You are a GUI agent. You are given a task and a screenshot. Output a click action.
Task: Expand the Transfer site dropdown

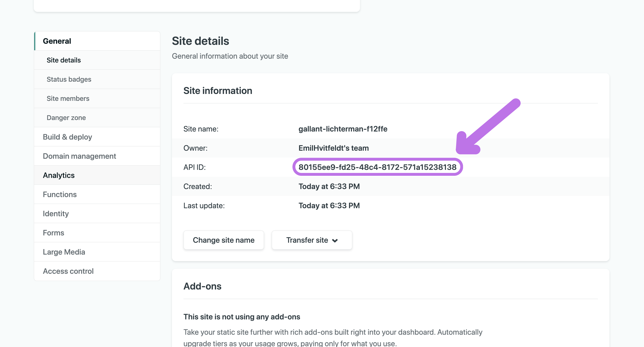312,240
